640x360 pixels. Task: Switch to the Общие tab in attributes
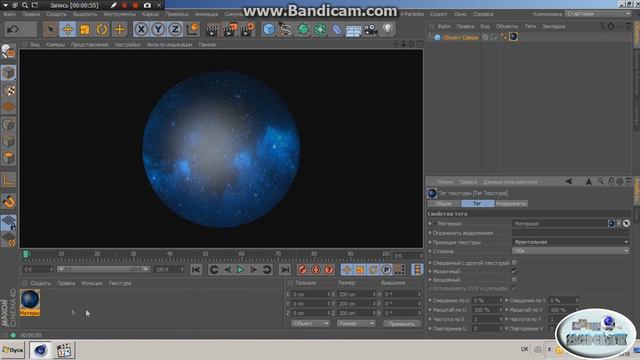pyautogui.click(x=444, y=203)
